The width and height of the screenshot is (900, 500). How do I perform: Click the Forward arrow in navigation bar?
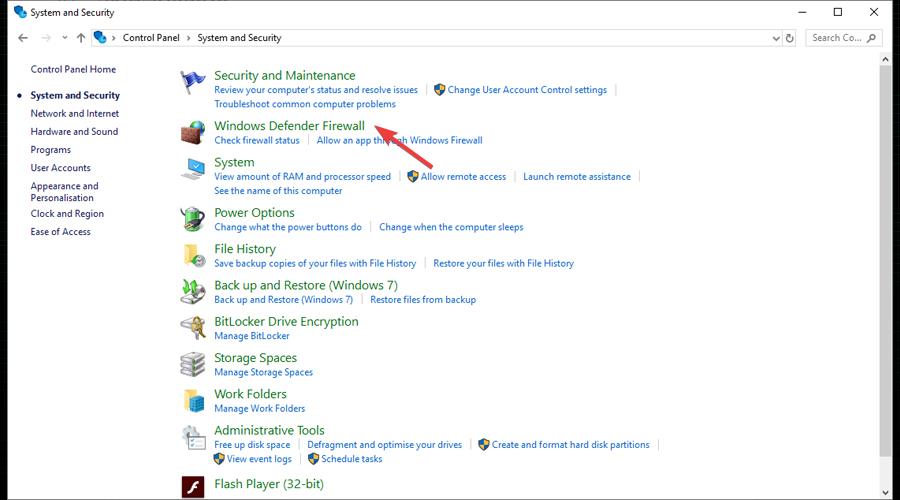click(46, 38)
